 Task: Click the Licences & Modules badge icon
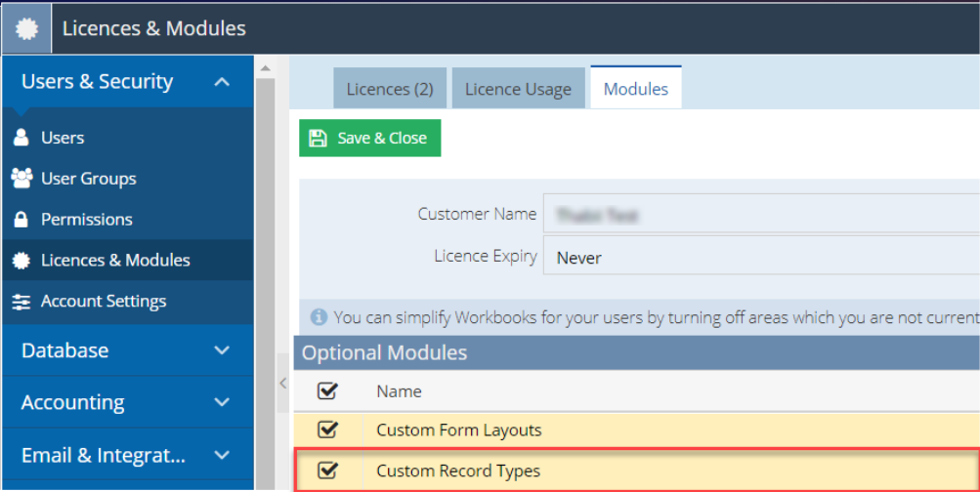point(21,261)
